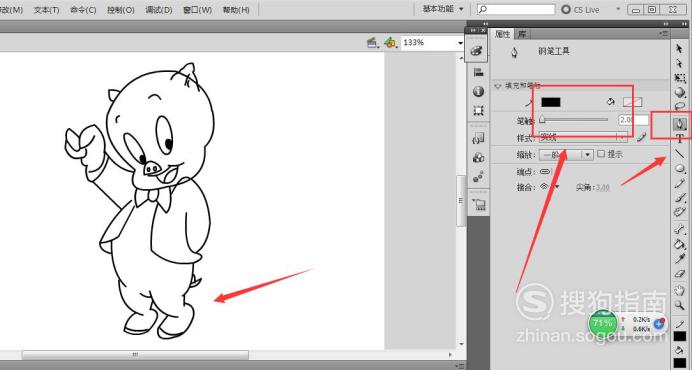This screenshot has height=370, width=692.
Task: Switch to the 库 library tab
Action: point(522,34)
